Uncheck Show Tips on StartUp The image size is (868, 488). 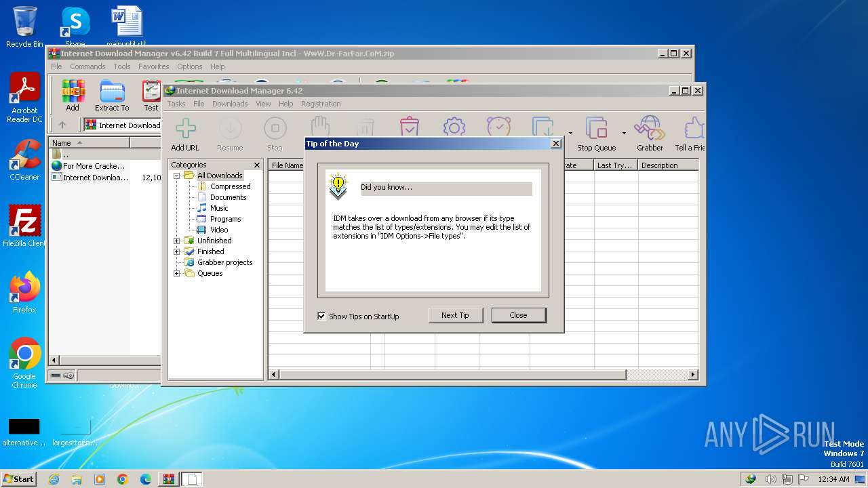point(321,316)
